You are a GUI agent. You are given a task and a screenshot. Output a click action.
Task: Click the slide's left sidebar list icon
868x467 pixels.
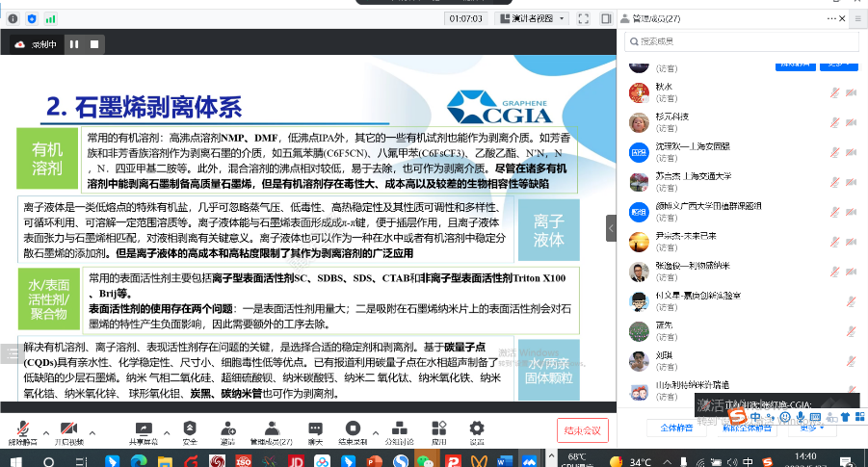[11, 353]
